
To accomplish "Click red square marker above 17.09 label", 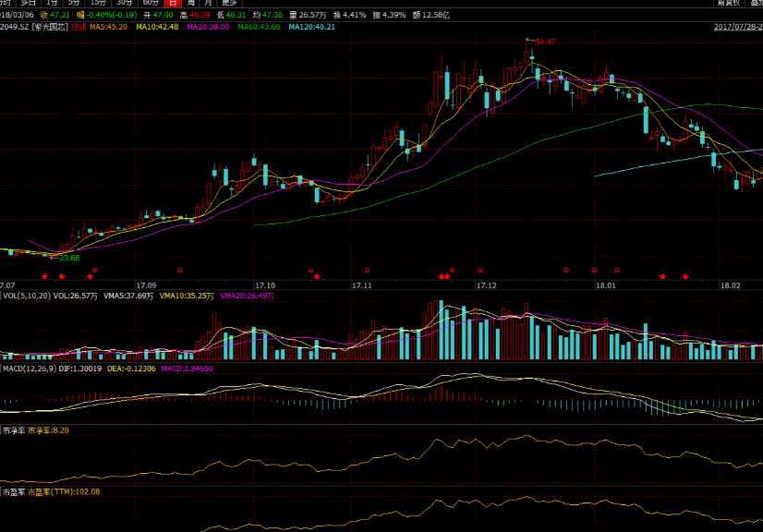I will coord(180,270).
